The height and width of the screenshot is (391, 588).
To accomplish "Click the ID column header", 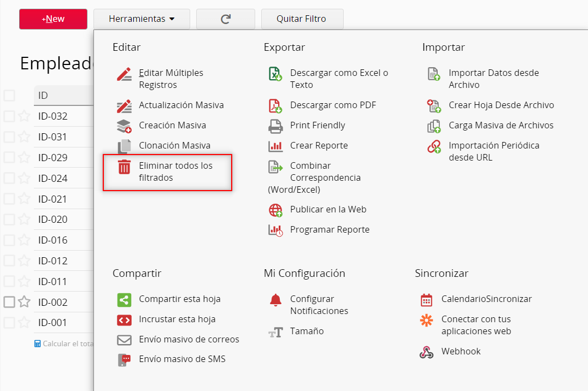I will pos(63,95).
